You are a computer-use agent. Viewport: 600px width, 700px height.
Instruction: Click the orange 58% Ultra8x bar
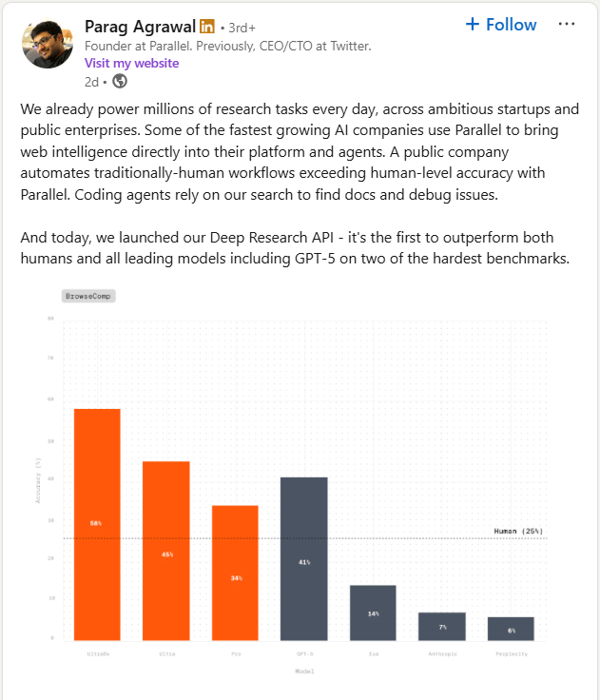(x=97, y=525)
